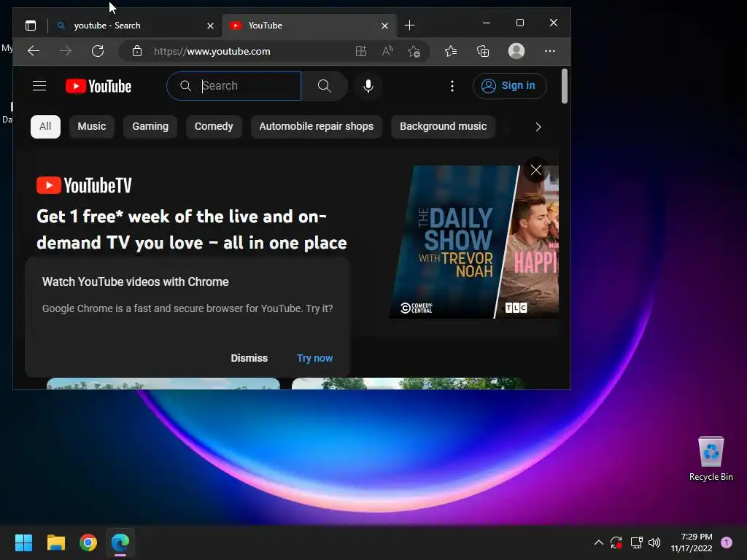Open the Edge profile avatar

tap(516, 51)
